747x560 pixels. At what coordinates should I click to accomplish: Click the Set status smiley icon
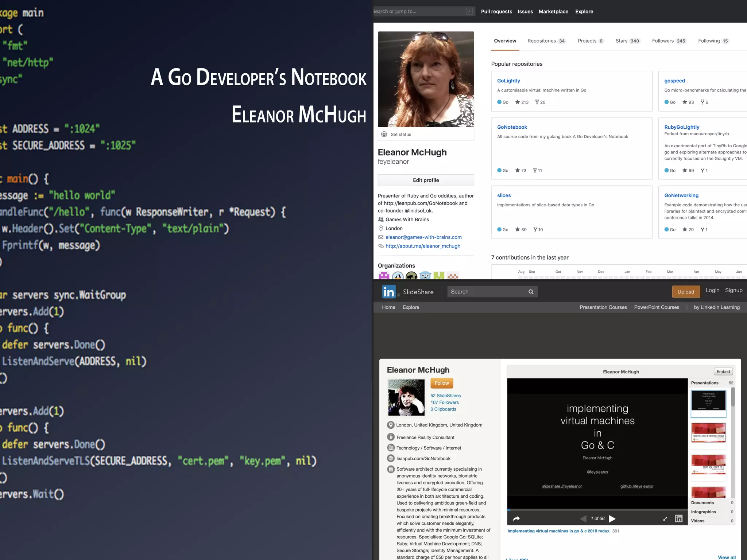(x=384, y=134)
